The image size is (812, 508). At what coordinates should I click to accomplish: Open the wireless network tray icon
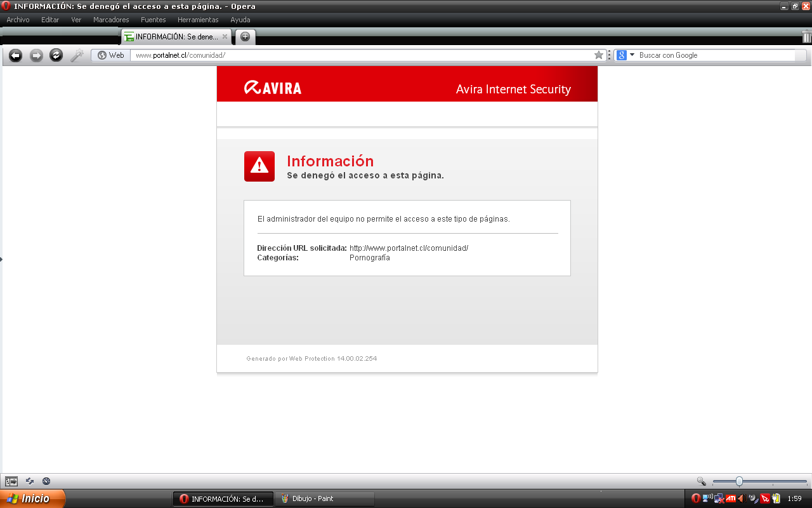[709, 498]
